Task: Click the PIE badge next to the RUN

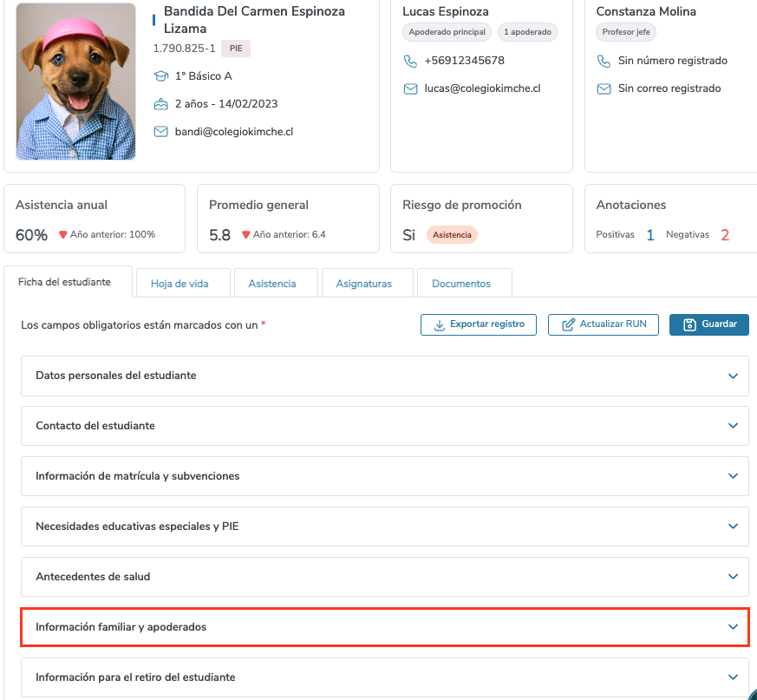Action: [x=236, y=49]
